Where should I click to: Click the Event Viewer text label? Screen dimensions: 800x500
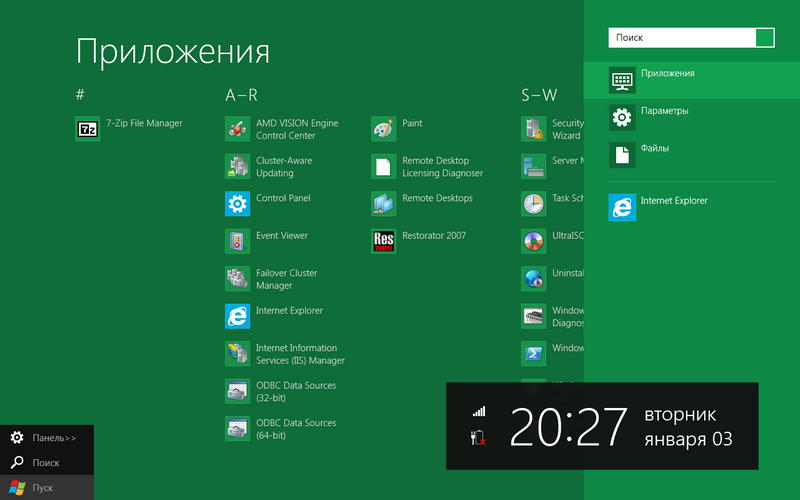pyautogui.click(x=282, y=235)
